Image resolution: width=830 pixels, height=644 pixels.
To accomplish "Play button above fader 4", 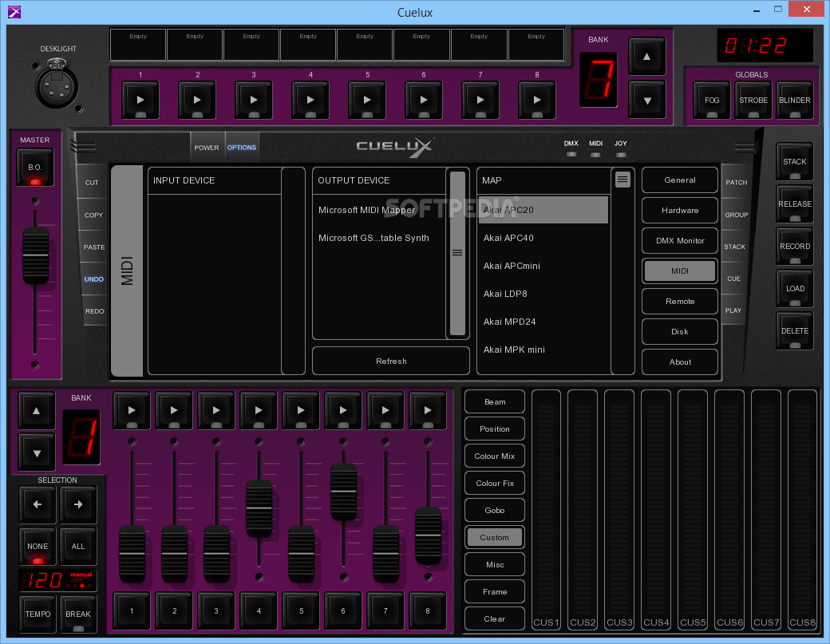I will [259, 410].
